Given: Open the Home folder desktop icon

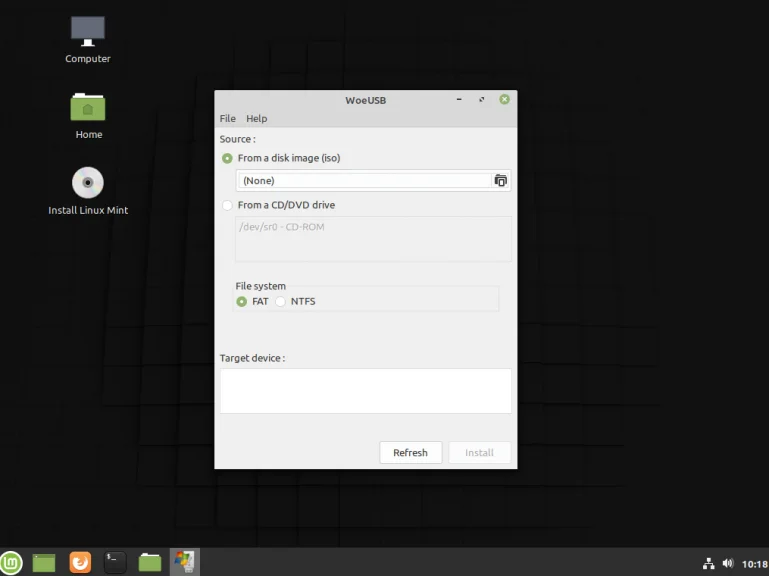Looking at the screenshot, I should pos(88,107).
